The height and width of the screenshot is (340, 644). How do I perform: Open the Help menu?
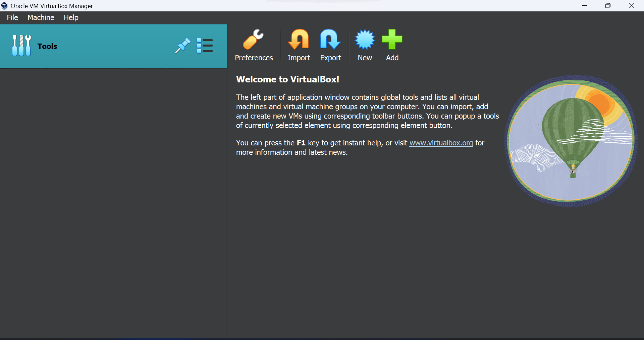point(71,18)
